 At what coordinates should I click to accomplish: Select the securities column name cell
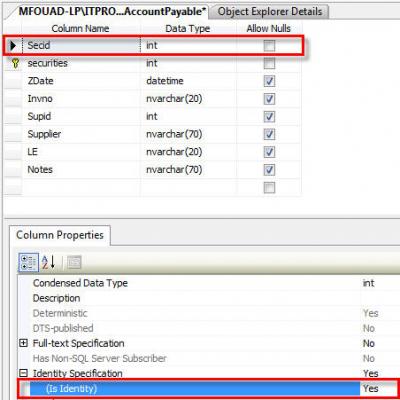coord(82,63)
